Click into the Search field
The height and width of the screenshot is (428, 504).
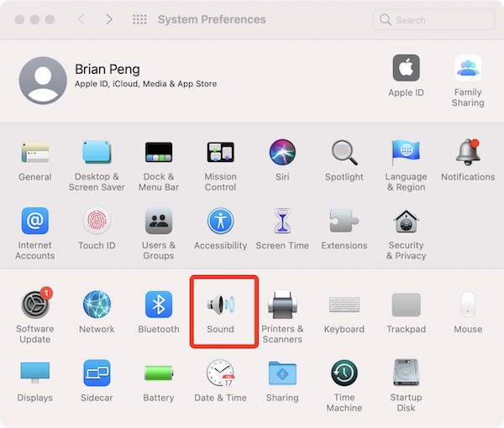(x=433, y=20)
